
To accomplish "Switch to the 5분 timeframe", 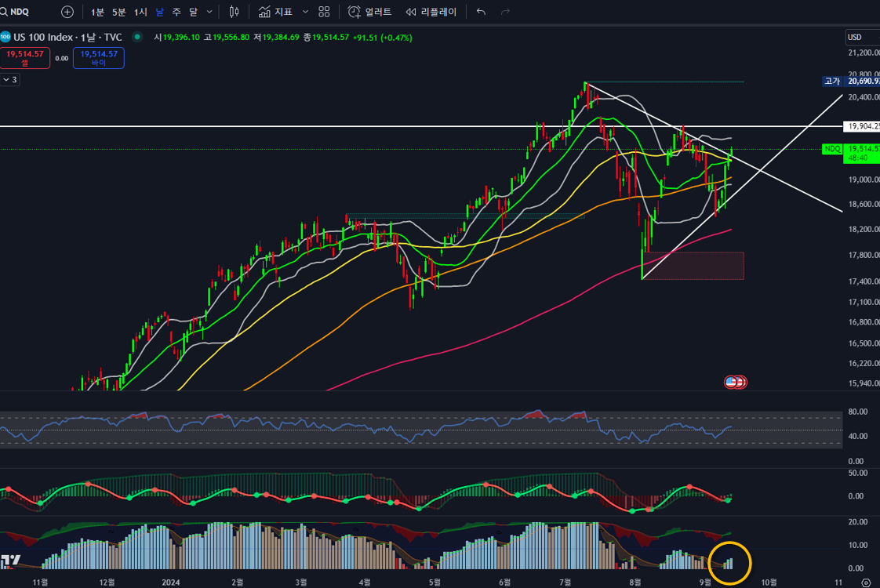I will coord(118,12).
